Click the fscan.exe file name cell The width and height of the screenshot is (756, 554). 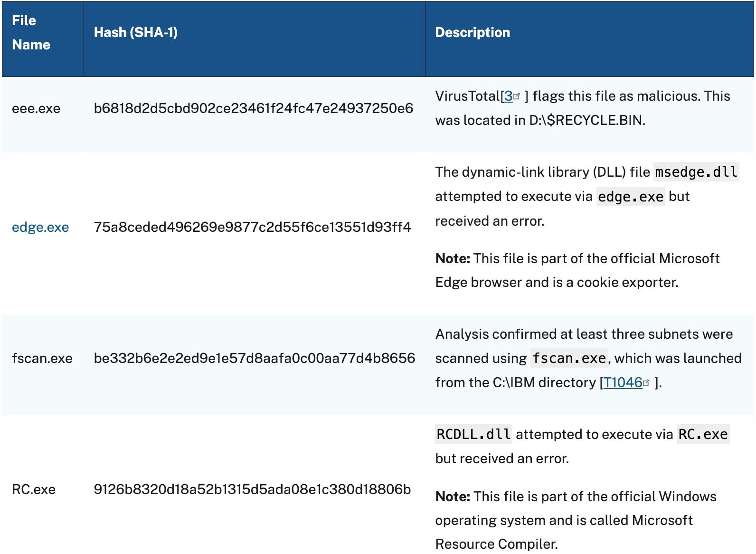pyautogui.click(x=42, y=358)
